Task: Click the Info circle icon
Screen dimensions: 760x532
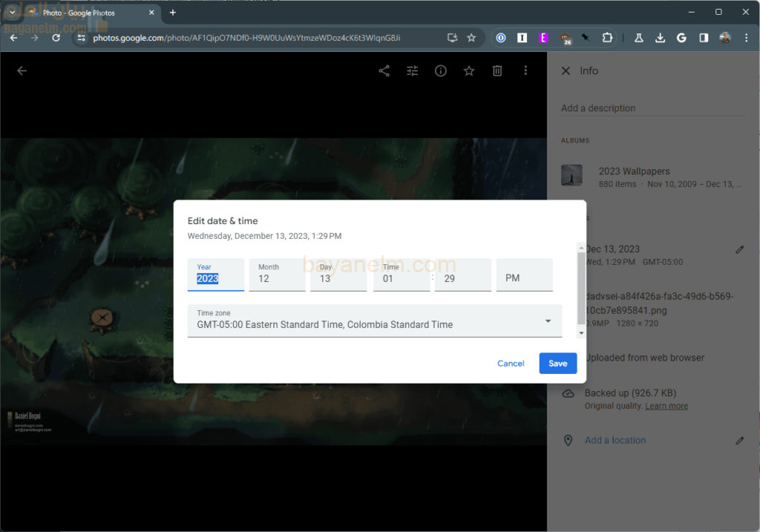Action: coord(441,71)
